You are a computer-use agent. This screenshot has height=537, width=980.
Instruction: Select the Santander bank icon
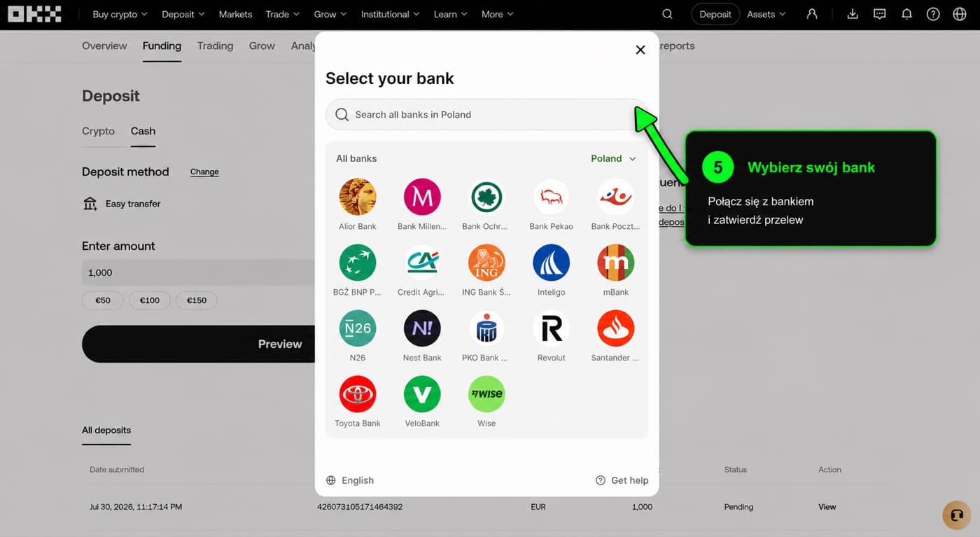click(615, 328)
